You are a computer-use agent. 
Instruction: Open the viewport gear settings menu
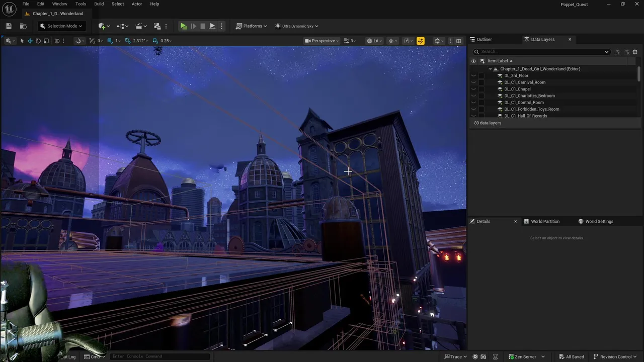[x=439, y=41]
